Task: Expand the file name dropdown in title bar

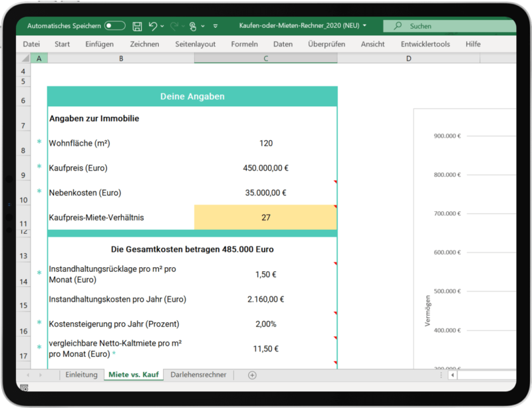Action: click(364, 26)
